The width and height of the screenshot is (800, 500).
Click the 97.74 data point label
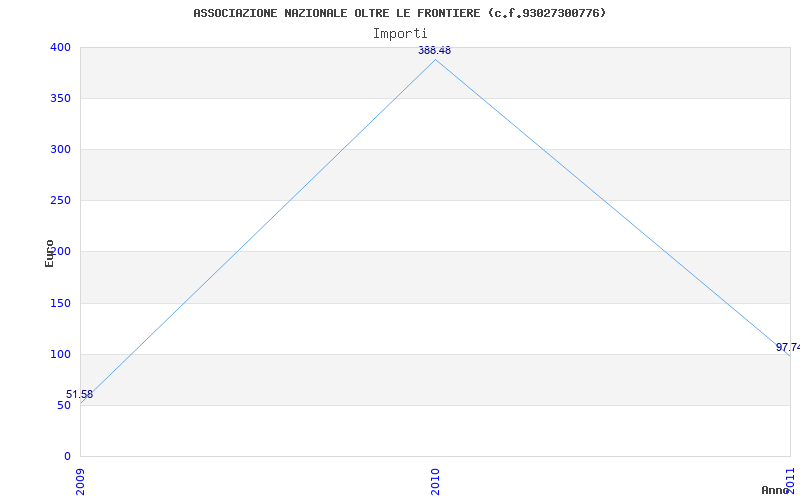(x=788, y=347)
